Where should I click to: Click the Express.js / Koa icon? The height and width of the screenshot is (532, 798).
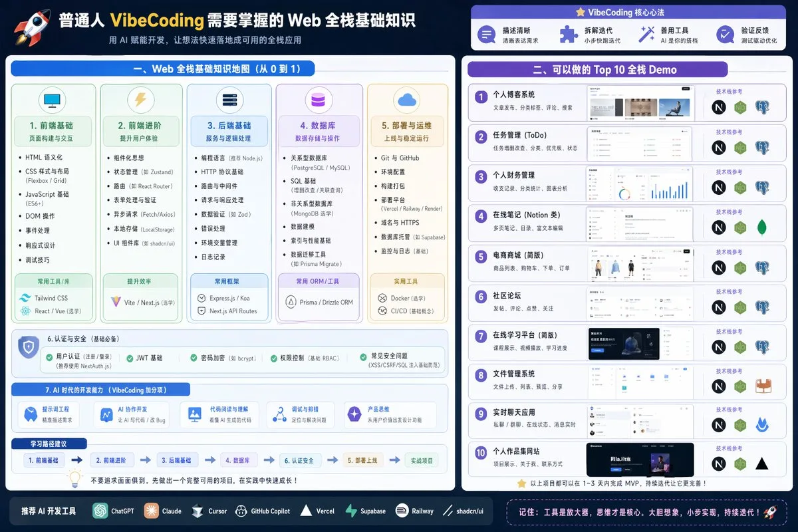(202, 299)
